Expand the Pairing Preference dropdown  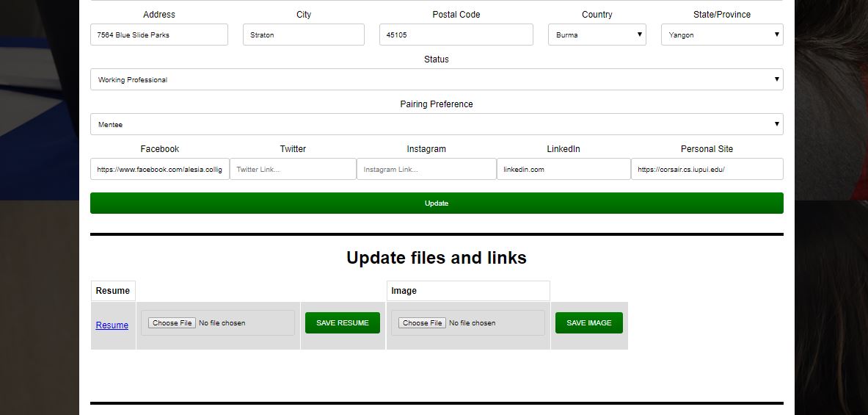click(x=436, y=124)
